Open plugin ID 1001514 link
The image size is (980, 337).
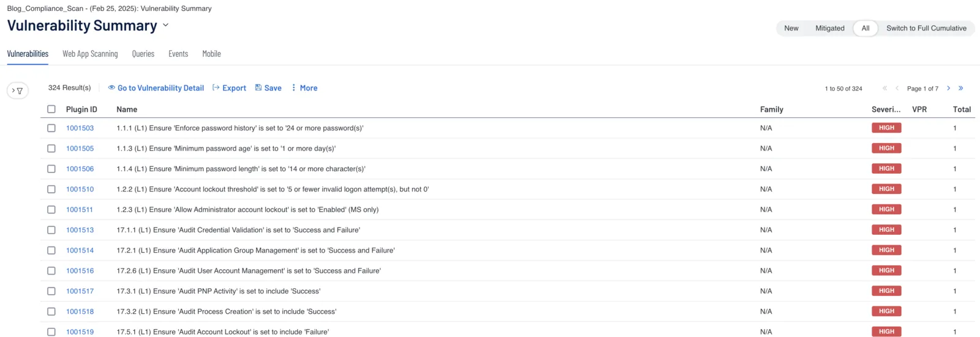[x=80, y=250]
